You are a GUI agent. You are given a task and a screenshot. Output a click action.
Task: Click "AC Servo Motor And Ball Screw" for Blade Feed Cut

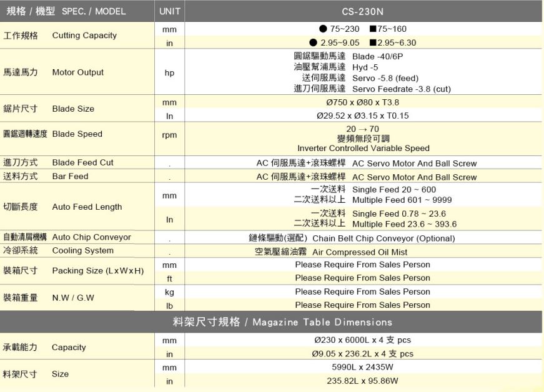tap(415, 164)
